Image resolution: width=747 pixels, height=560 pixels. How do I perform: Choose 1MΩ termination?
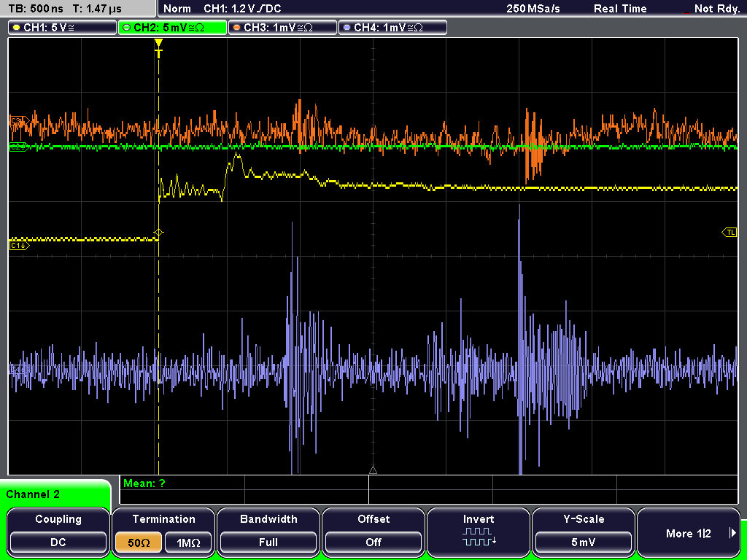click(188, 542)
